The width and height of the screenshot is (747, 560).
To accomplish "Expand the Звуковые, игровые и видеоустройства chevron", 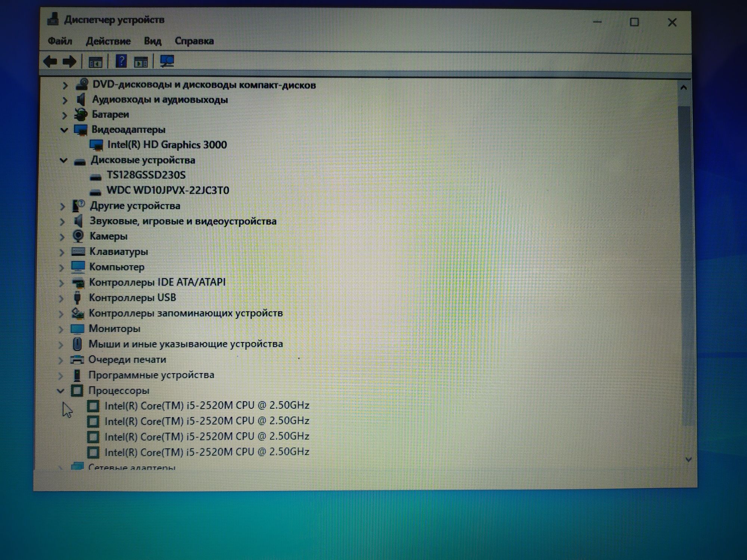I will click(62, 222).
